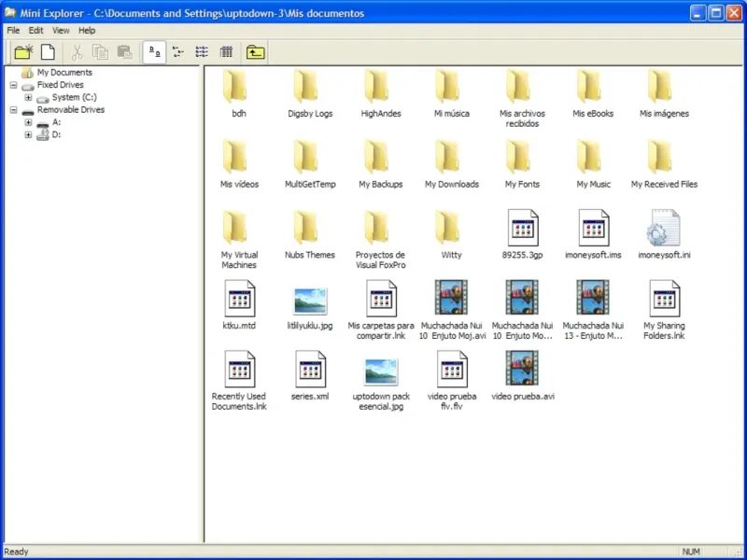Viewport: 747px width, 560px height.
Task: Go up one folder level
Action: click(255, 52)
